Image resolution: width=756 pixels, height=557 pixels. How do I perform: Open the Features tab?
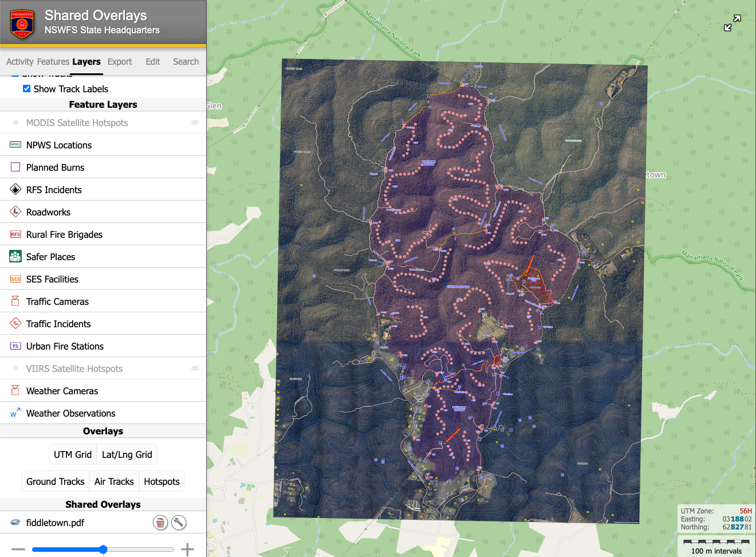tap(53, 62)
